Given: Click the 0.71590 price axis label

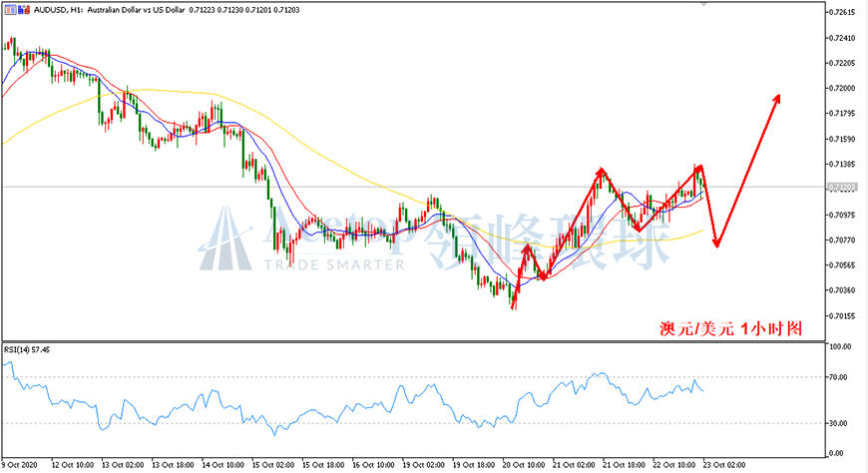Looking at the screenshot, I should pos(842,139).
